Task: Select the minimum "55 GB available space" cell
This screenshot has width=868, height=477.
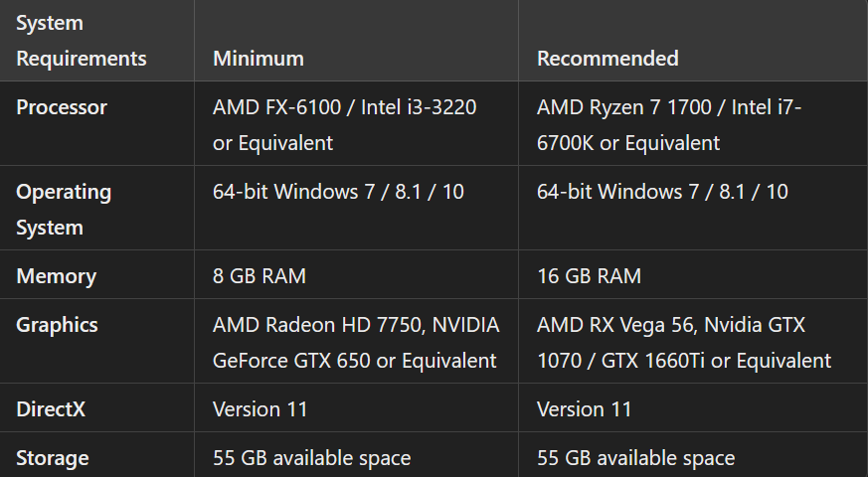Action: (311, 458)
